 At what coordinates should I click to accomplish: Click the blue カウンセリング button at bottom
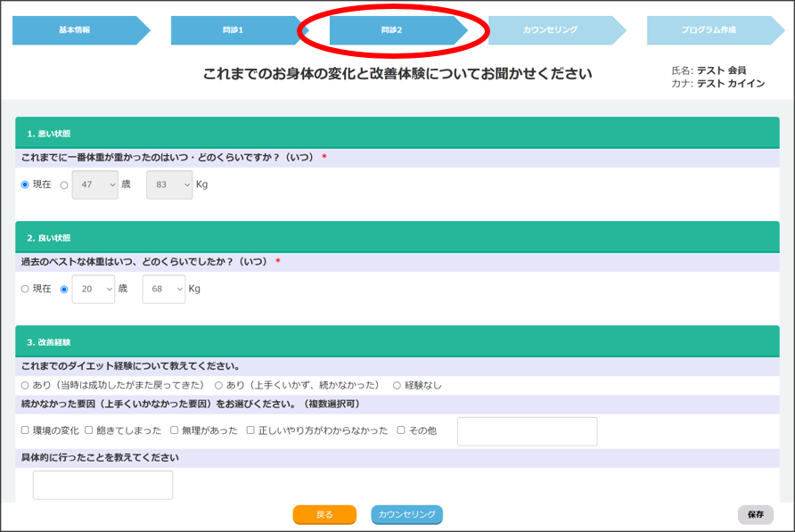click(406, 515)
